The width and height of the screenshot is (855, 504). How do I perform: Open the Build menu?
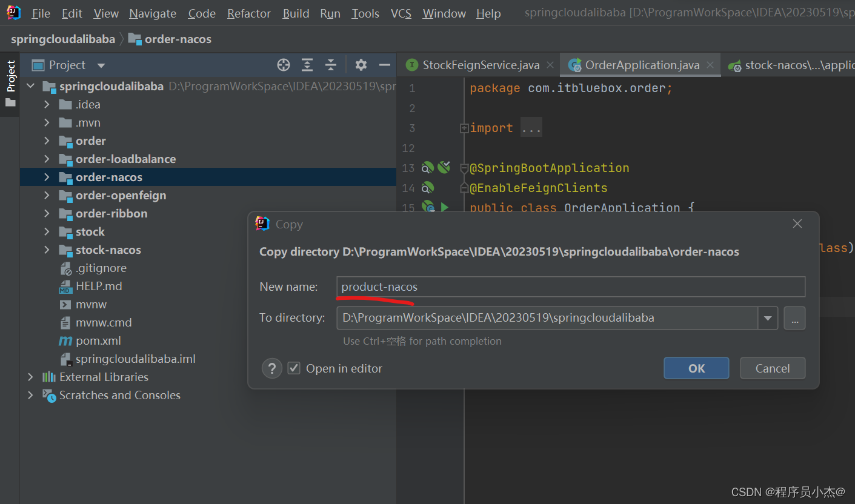296,13
